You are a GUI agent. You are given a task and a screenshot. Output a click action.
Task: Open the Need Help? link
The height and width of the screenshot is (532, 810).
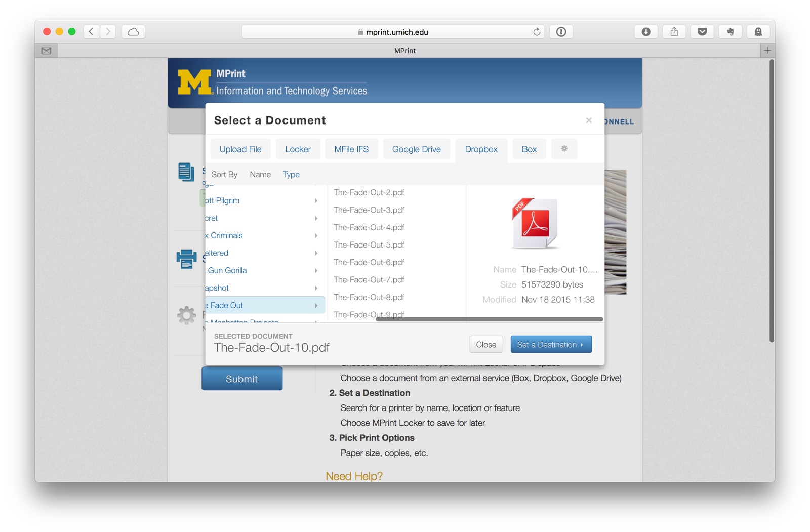pos(354,476)
